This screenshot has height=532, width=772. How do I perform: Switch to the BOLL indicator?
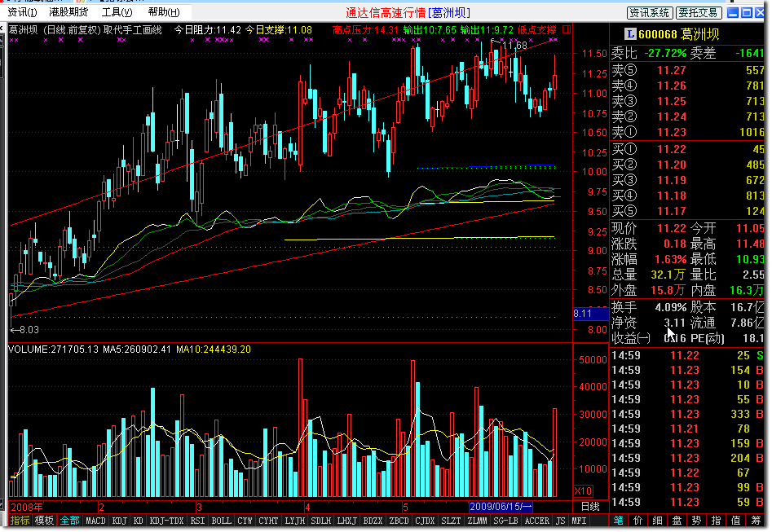coord(221,521)
